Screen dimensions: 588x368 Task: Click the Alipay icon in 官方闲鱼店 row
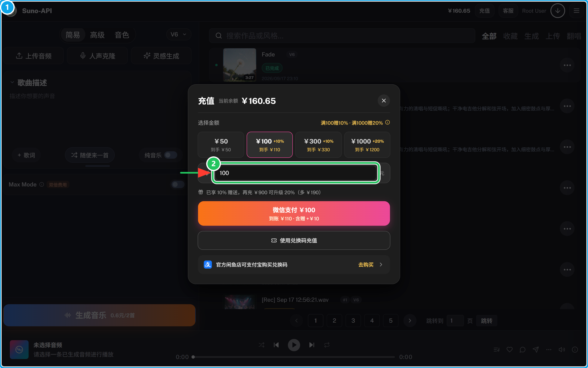point(208,265)
